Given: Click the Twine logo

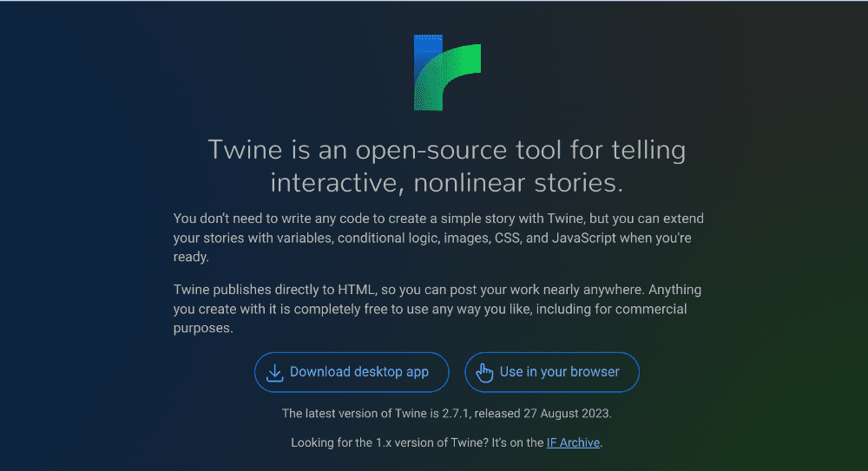Looking at the screenshot, I should tap(447, 73).
